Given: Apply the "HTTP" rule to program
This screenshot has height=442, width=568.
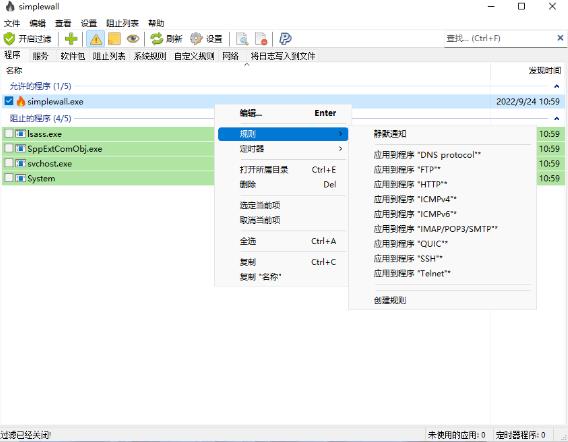Looking at the screenshot, I should (x=443, y=184).
